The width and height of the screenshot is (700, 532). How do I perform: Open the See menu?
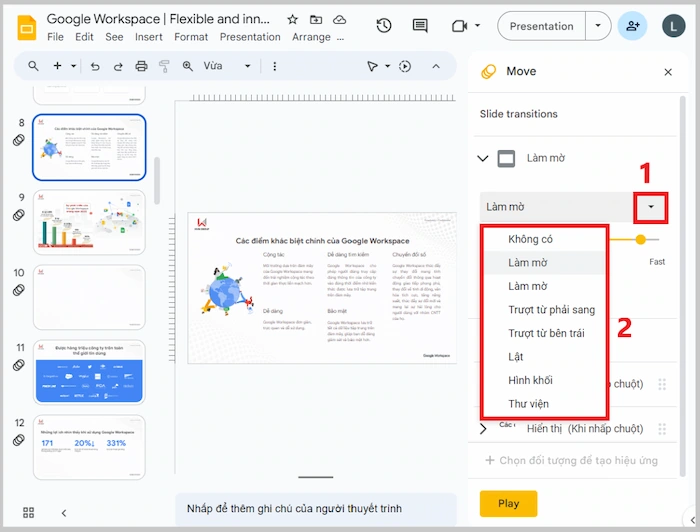tap(114, 37)
